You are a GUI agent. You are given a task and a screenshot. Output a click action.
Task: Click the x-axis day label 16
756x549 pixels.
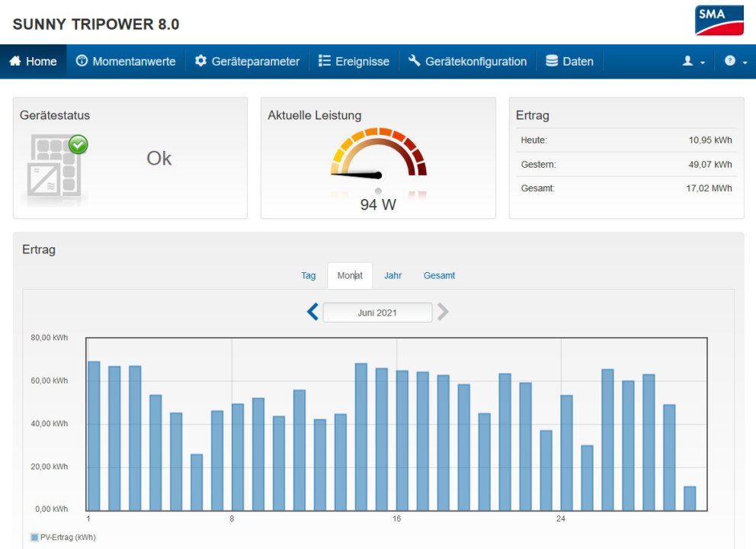[396, 518]
